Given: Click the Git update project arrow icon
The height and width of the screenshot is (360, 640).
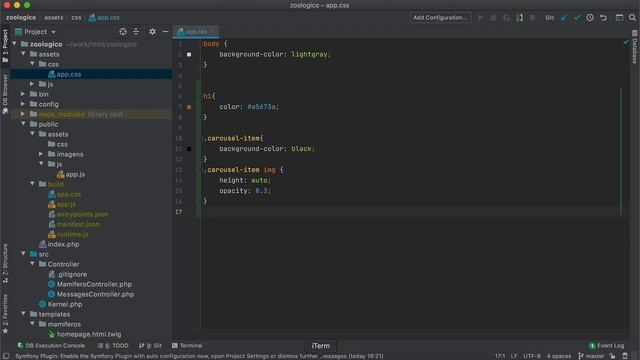Looking at the screenshot, I should (564, 18).
